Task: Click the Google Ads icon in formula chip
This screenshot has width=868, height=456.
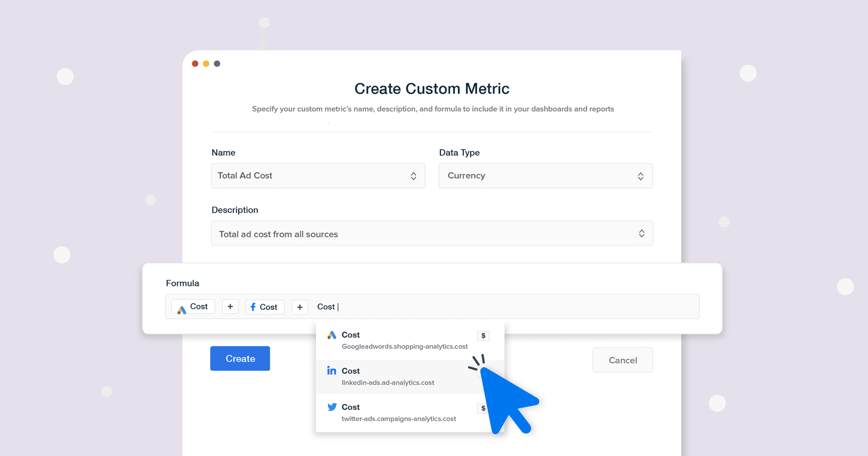Action: point(182,310)
